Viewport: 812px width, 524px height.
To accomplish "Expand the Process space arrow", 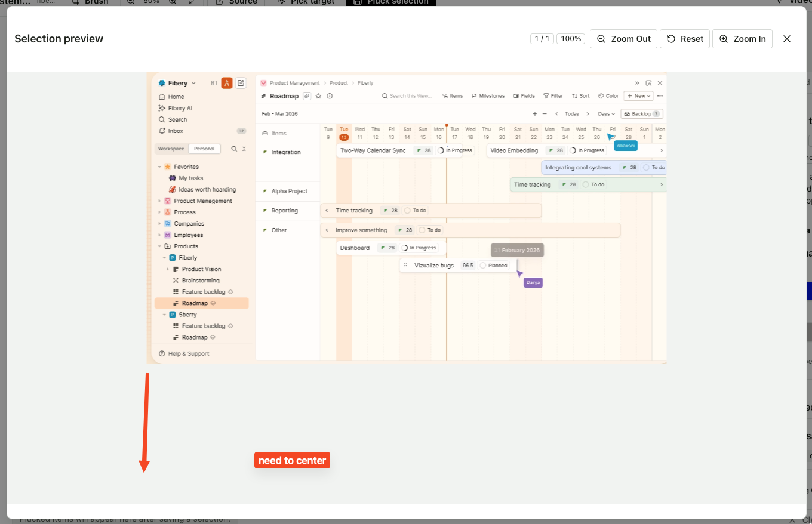I will pyautogui.click(x=159, y=212).
